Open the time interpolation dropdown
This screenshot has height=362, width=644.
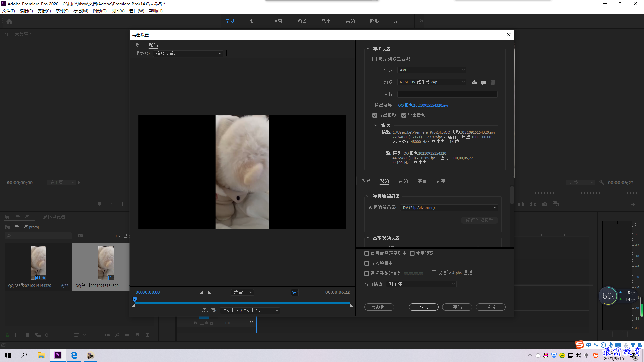click(x=421, y=284)
